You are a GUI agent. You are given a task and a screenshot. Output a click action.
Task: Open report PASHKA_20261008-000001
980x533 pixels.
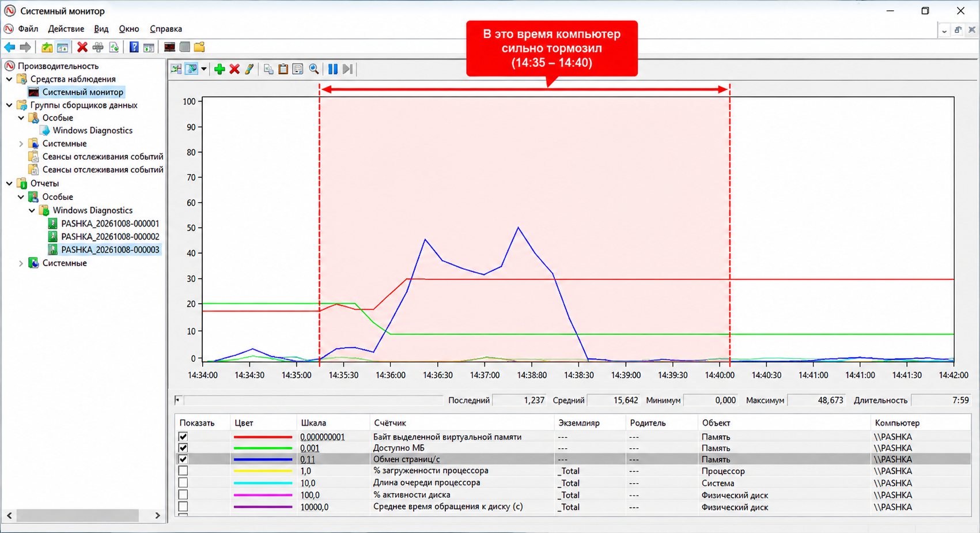click(110, 224)
